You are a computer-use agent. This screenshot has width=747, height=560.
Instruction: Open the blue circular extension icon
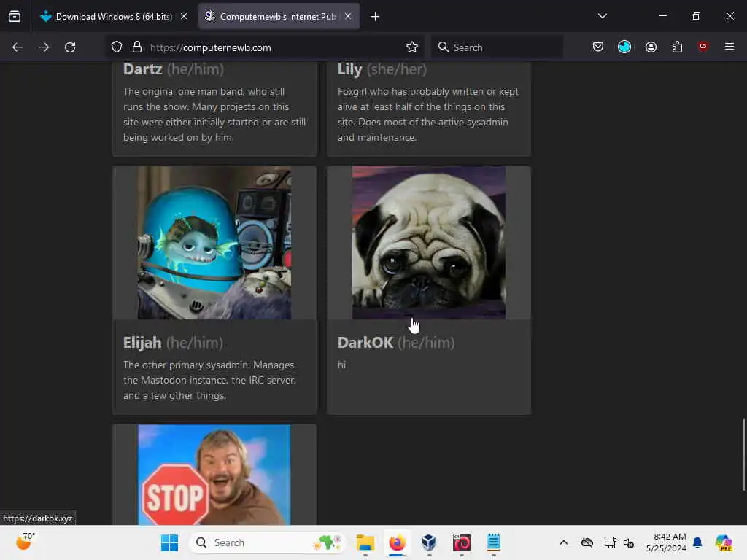[624, 47]
